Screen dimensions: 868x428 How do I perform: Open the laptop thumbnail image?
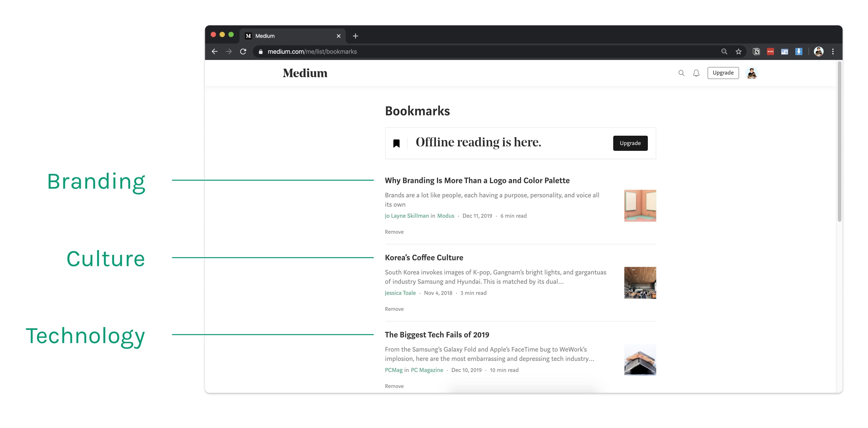(x=640, y=360)
